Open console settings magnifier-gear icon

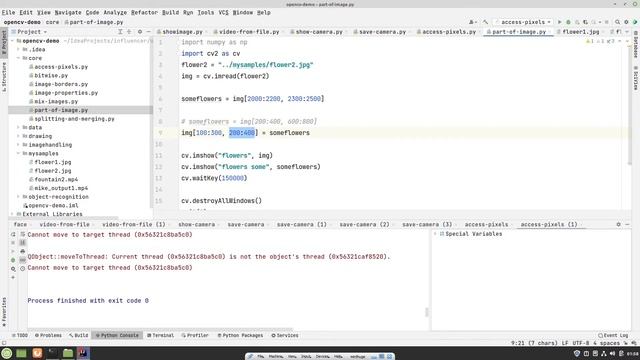click(13, 269)
